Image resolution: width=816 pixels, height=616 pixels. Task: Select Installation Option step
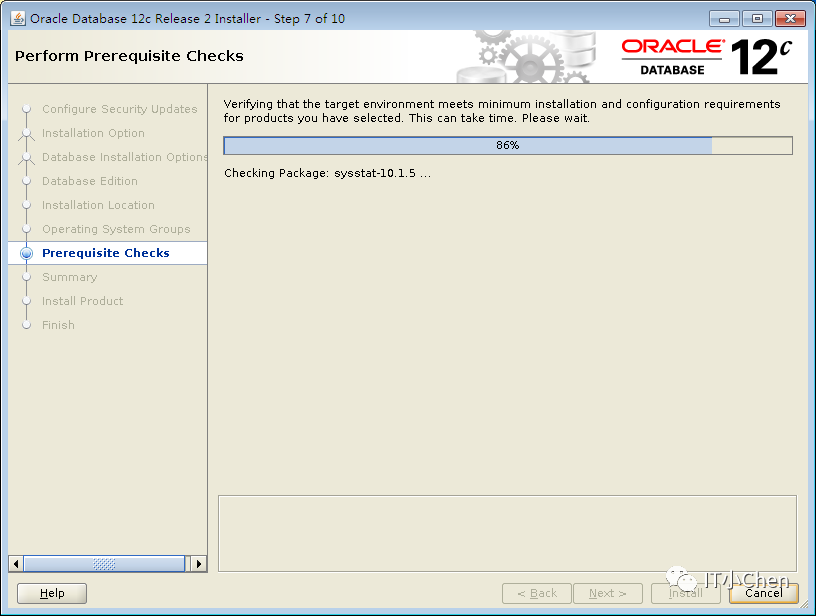(93, 133)
